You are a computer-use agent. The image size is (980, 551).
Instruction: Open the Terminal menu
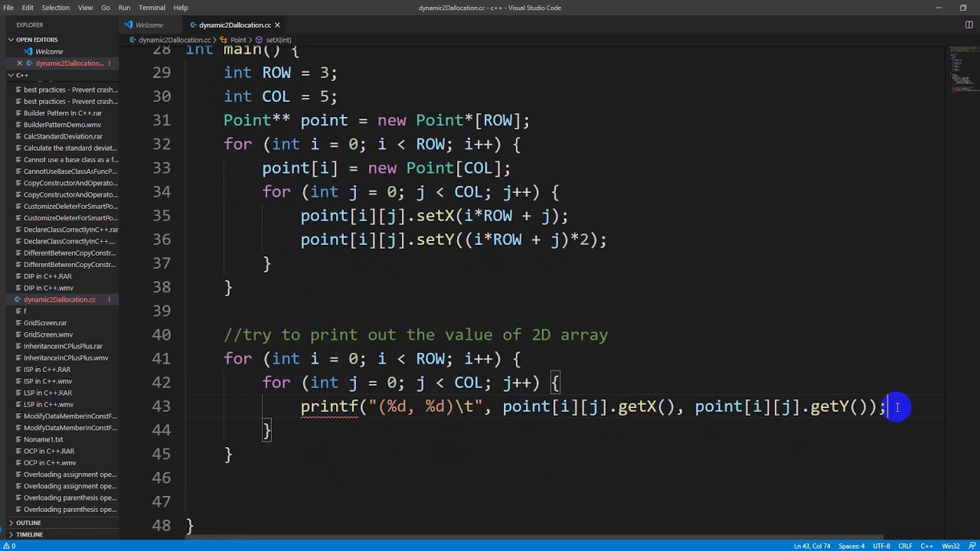[152, 8]
